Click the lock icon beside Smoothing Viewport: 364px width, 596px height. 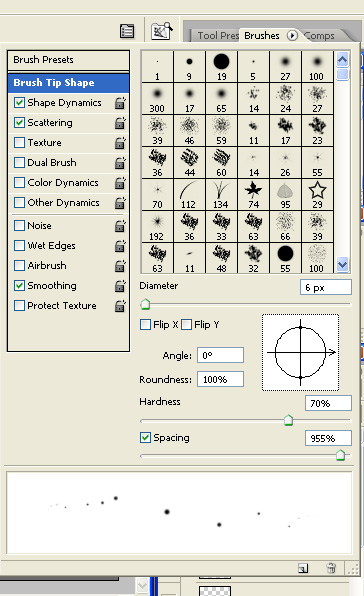coord(120,286)
